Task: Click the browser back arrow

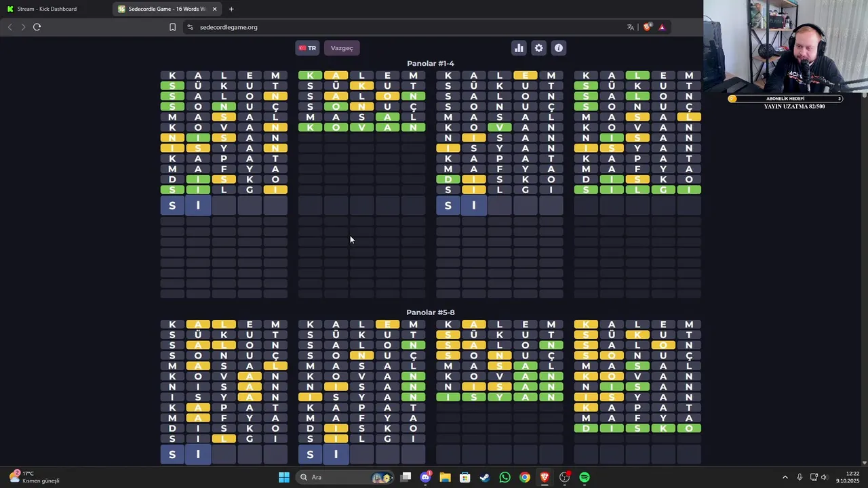Action: click(x=9, y=27)
